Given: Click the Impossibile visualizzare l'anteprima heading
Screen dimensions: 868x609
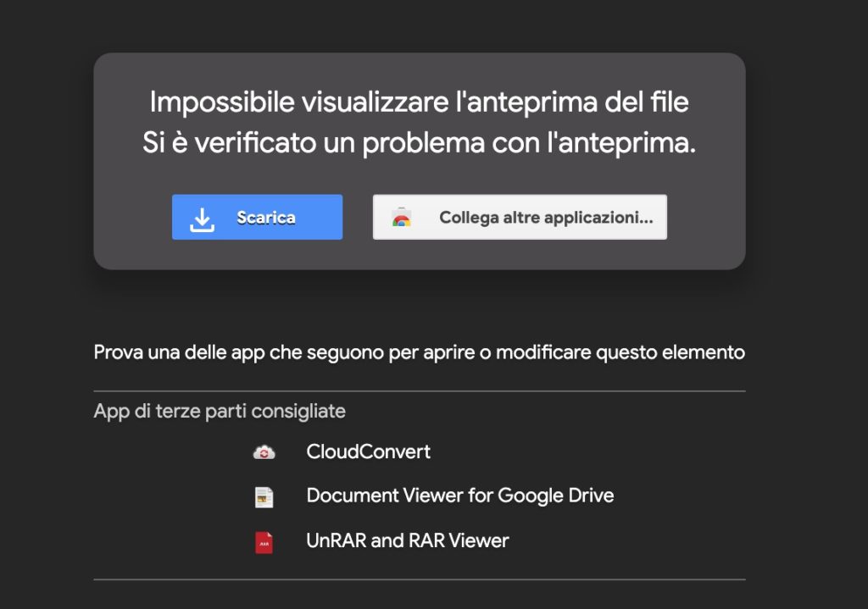Looking at the screenshot, I should [419, 103].
